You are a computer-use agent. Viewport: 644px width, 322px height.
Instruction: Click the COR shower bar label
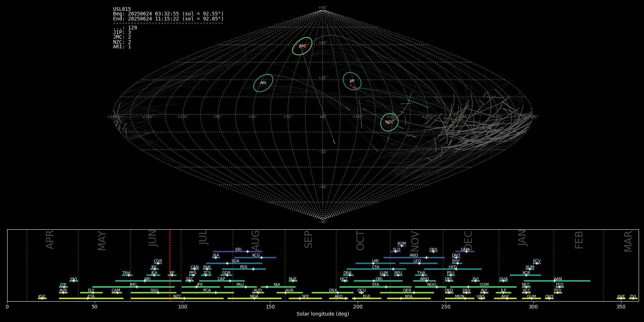158,261
